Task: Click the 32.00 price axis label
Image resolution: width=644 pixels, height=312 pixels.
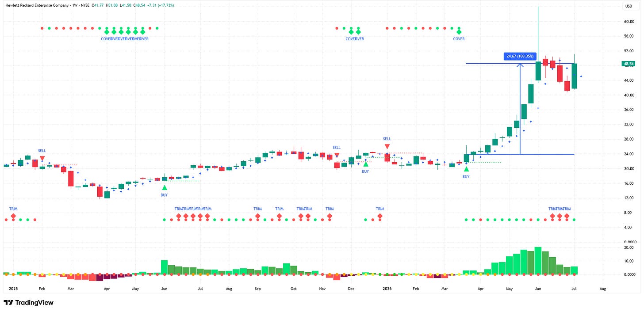Action: point(630,125)
